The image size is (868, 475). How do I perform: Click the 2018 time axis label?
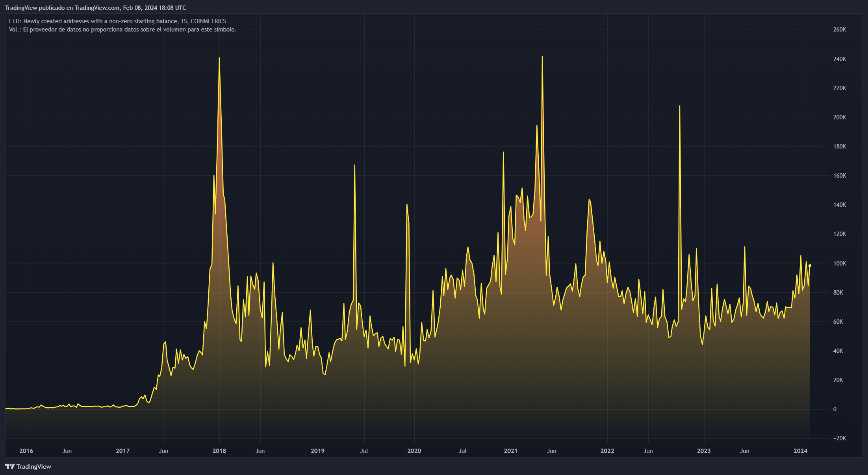point(219,451)
